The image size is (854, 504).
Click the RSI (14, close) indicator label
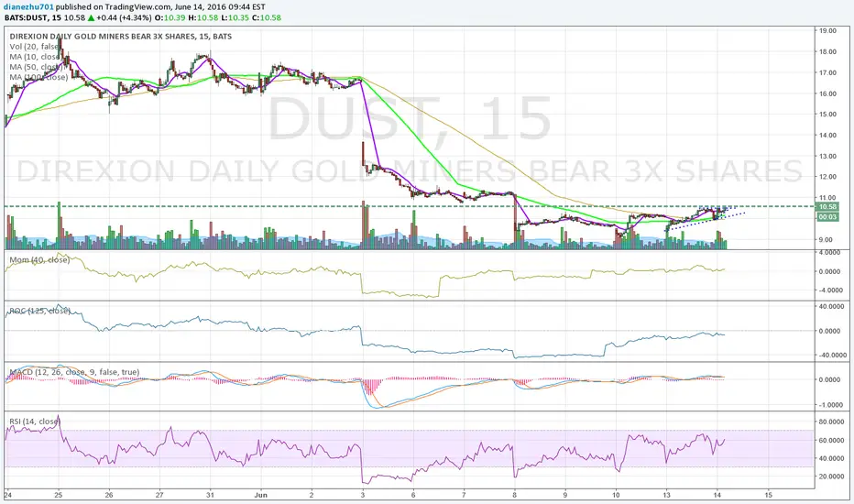pos(34,422)
